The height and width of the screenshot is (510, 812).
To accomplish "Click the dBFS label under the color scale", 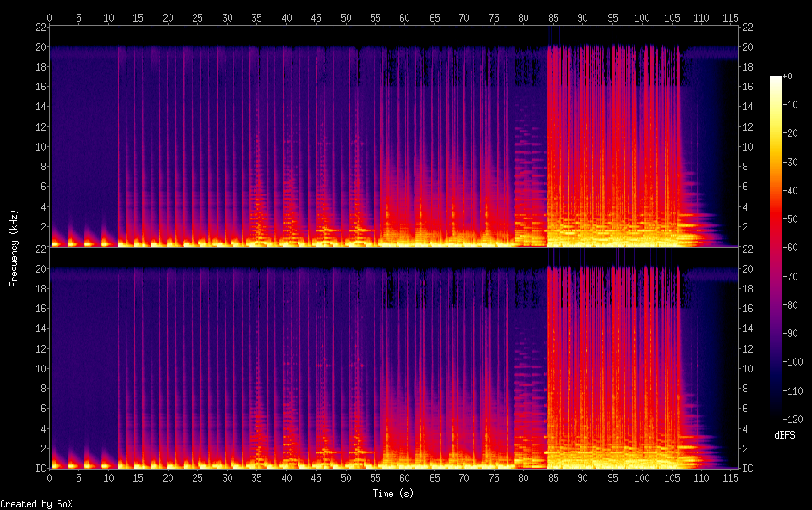I will tap(784, 436).
